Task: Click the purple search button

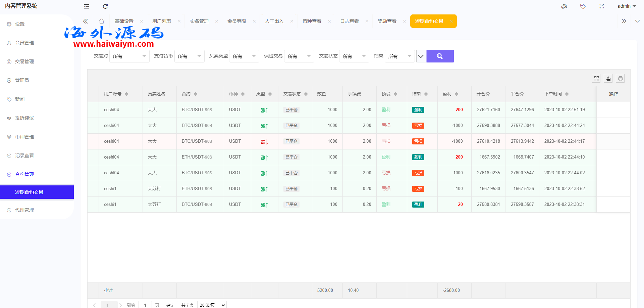Action: [x=440, y=56]
